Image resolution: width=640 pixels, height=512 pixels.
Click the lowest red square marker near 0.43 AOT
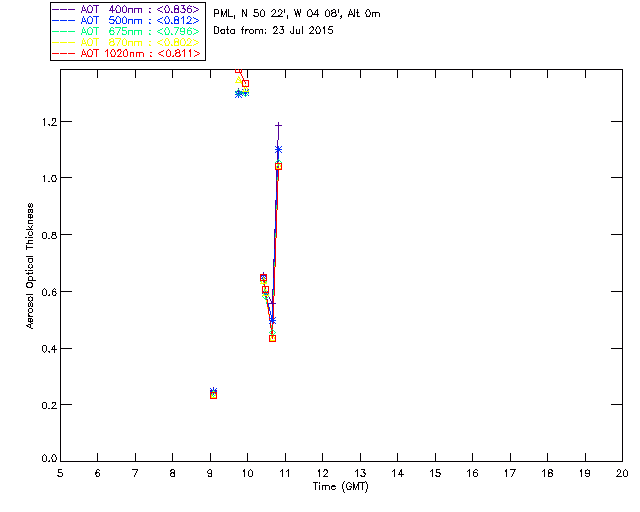(x=272, y=338)
